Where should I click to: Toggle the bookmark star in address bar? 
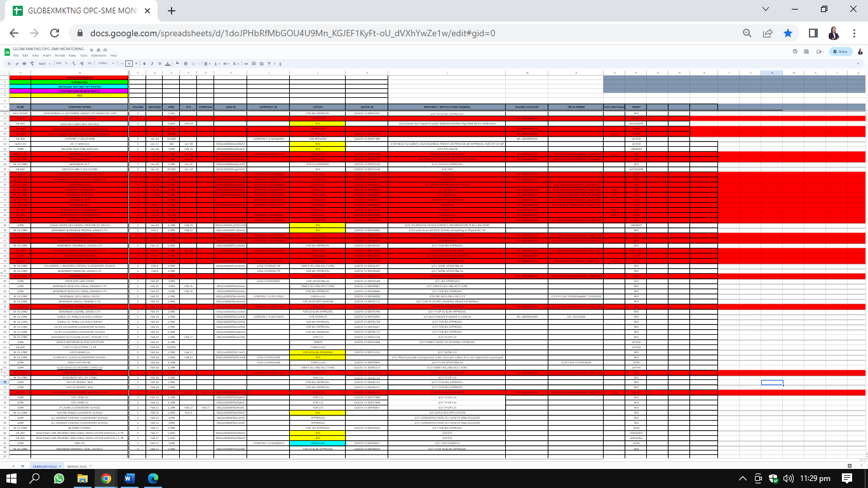788,33
